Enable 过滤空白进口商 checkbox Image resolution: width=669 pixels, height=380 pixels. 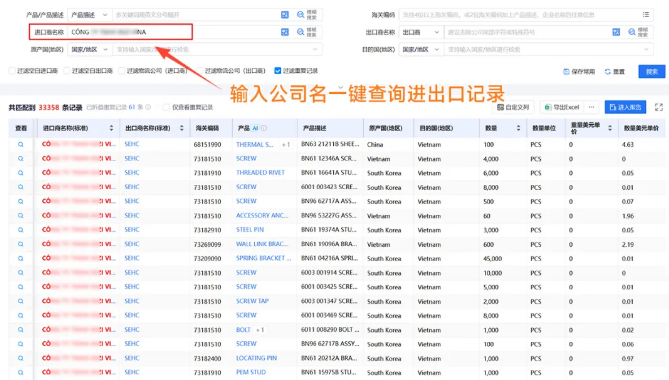12,71
